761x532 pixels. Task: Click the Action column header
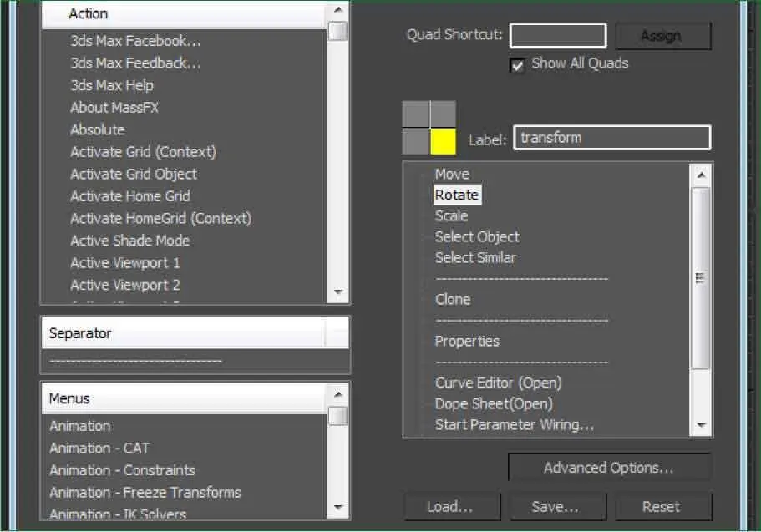[x=184, y=14]
